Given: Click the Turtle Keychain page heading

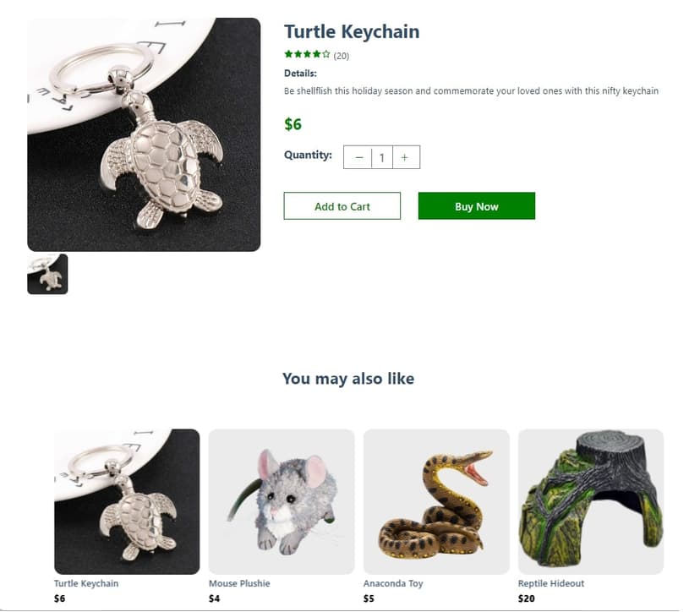Looking at the screenshot, I should point(352,32).
